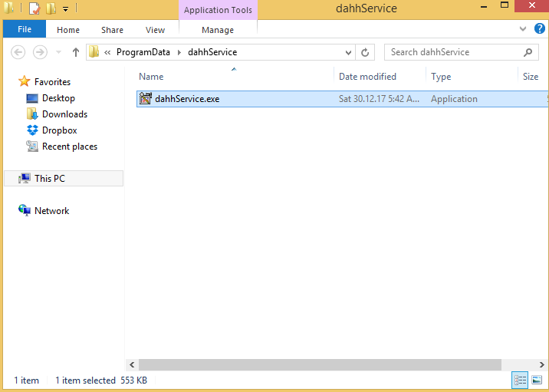Switch to the View ribbon tab
The width and height of the screenshot is (549, 392).
(x=155, y=30)
